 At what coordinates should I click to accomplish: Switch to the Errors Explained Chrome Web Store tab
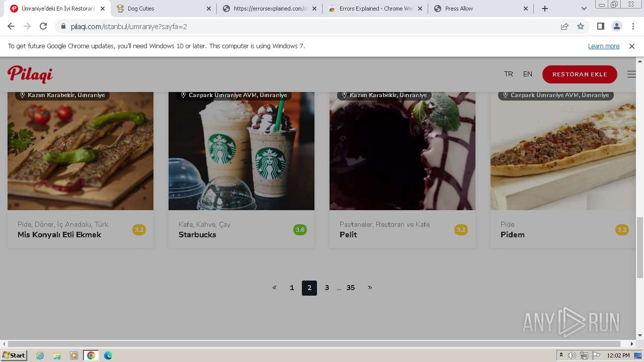[x=375, y=9]
